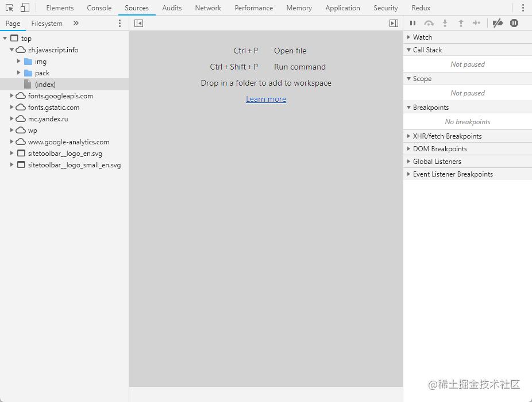Open the Filesystem tab

[47, 23]
